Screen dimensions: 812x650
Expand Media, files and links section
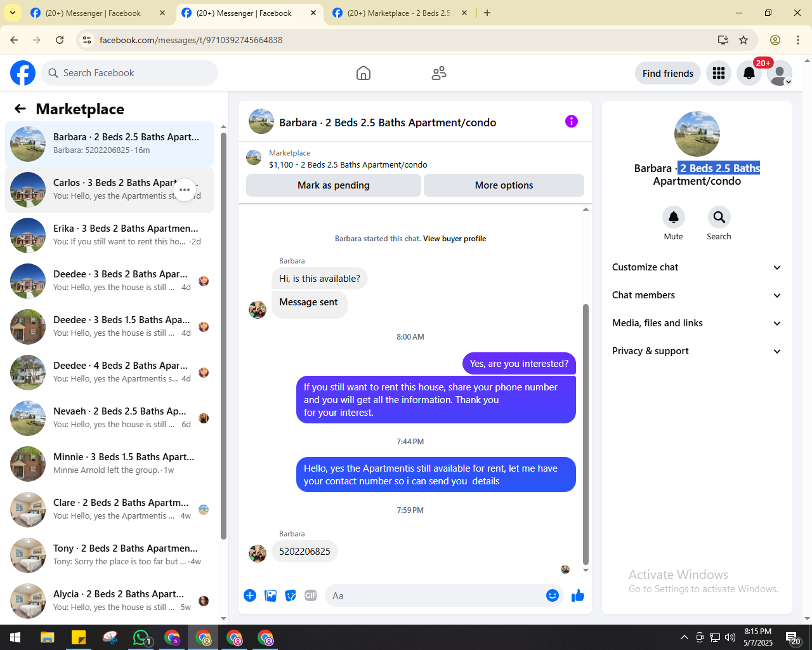[x=697, y=323]
